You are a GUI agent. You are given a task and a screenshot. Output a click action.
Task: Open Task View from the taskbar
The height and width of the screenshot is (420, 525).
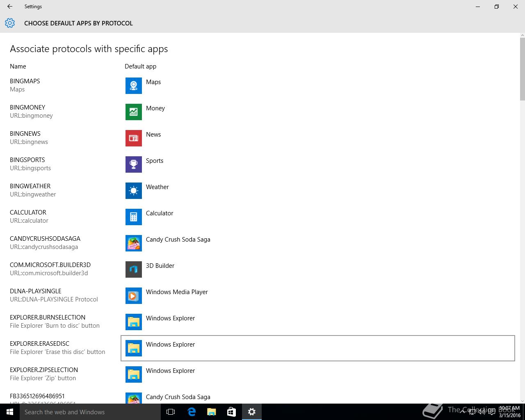[171, 412]
